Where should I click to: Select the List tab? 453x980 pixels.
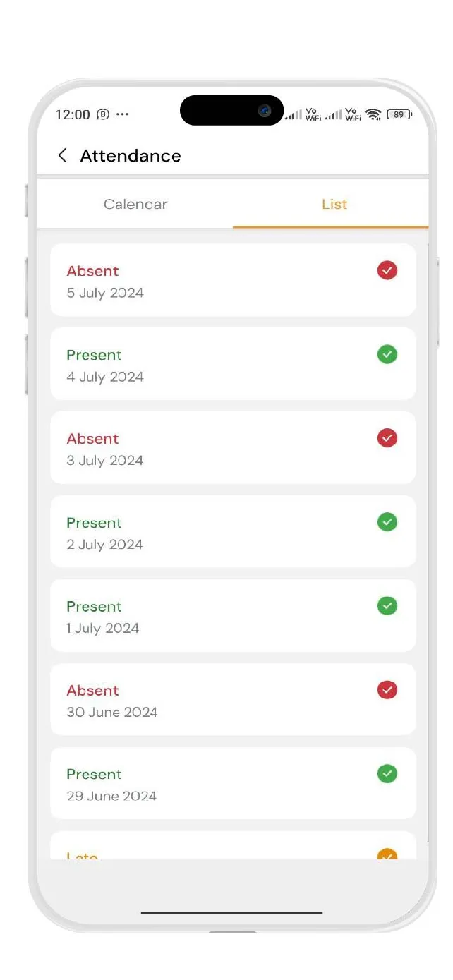coord(333,204)
